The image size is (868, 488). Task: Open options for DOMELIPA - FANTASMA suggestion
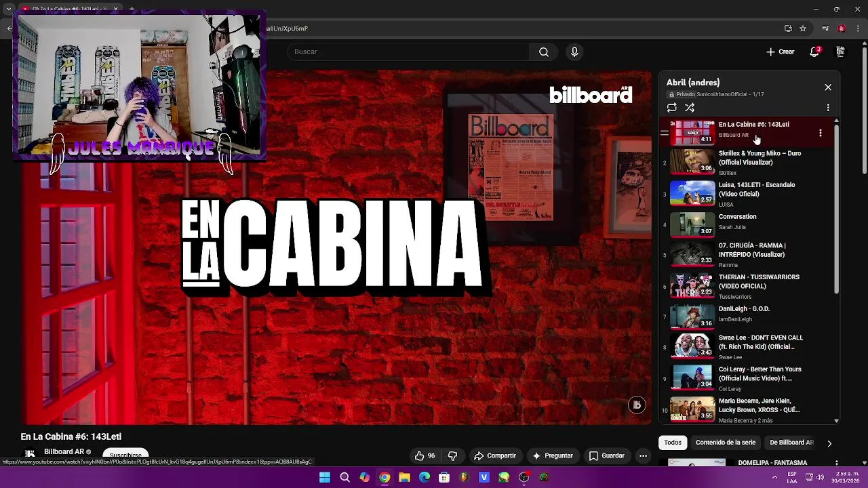[x=836, y=463]
